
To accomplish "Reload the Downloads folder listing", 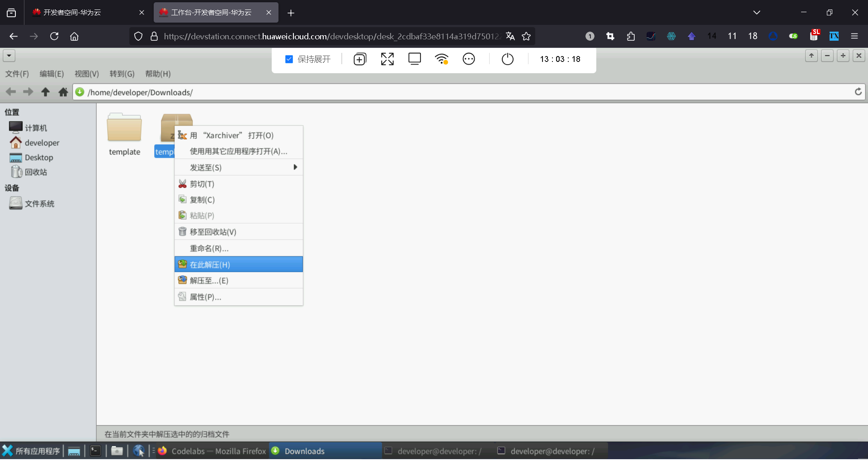I will 858,92.
